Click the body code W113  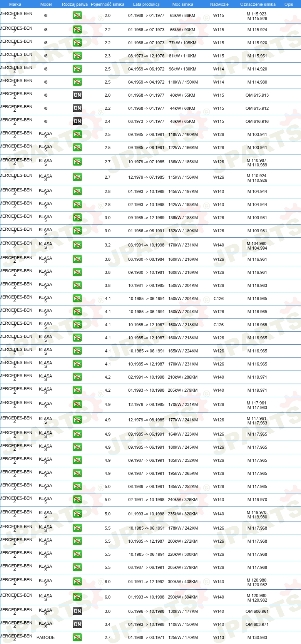(x=219, y=637)
